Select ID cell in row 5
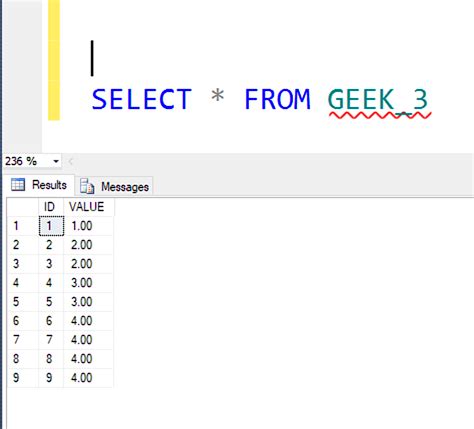This screenshot has width=474, height=429. (x=51, y=302)
